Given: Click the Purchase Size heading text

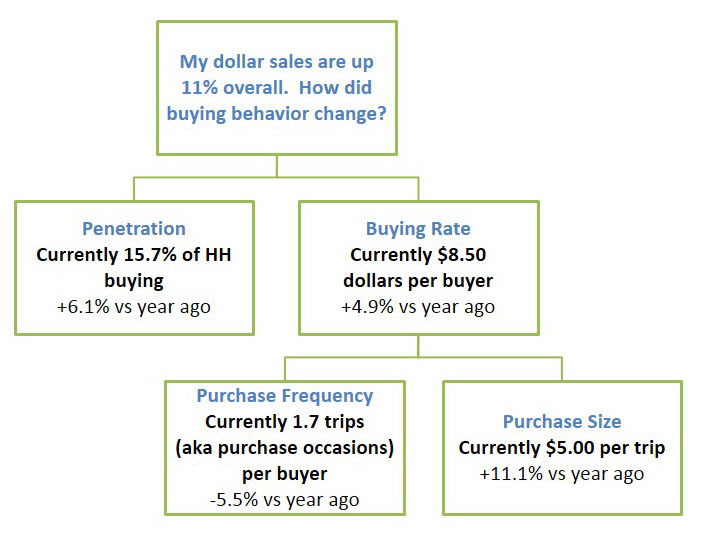Looking at the screenshot, I should click(562, 422).
